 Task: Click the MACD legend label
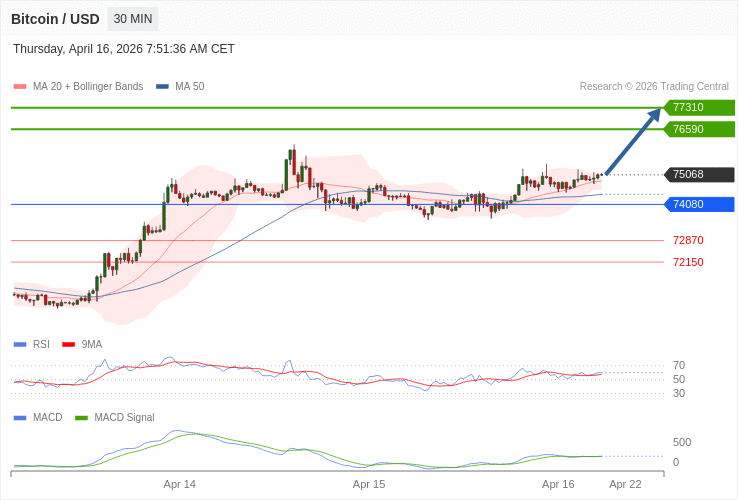(48, 418)
